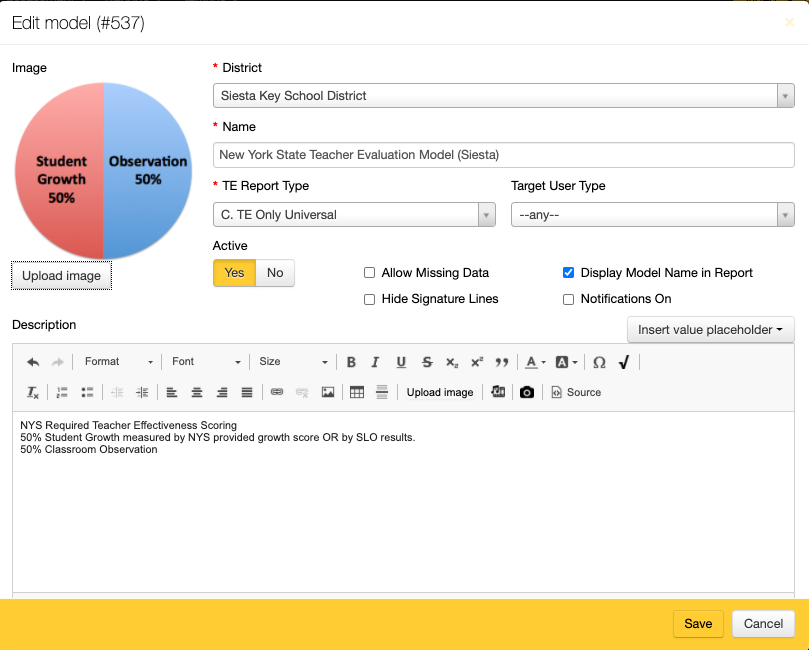The width and height of the screenshot is (809, 650).
Task: Align text left
Action: click(x=172, y=393)
